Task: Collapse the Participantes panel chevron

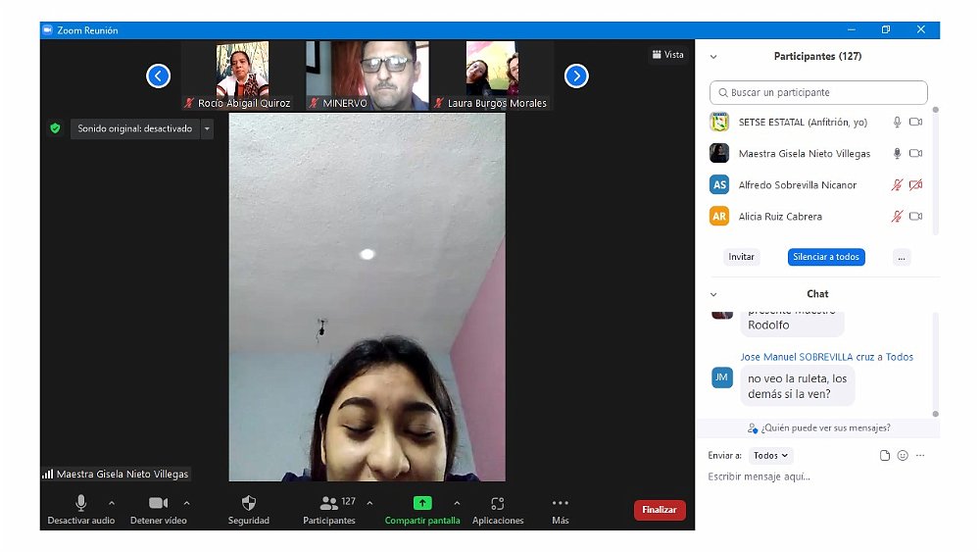Action: pos(713,57)
